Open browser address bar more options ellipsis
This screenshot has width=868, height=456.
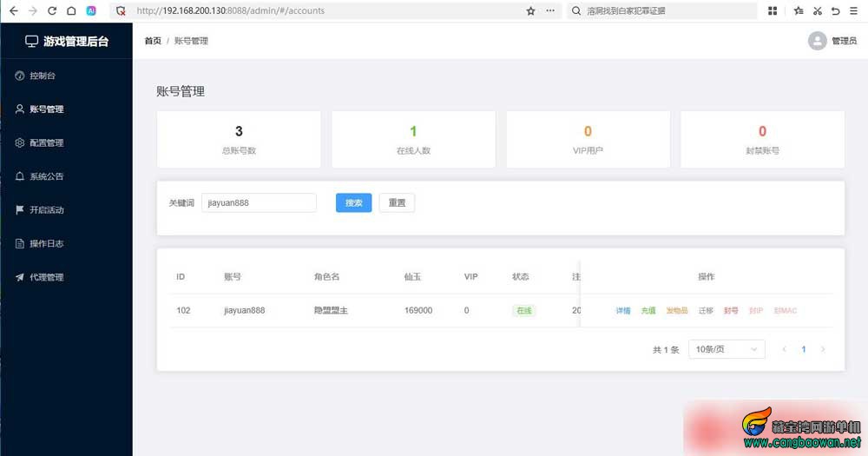tap(550, 10)
